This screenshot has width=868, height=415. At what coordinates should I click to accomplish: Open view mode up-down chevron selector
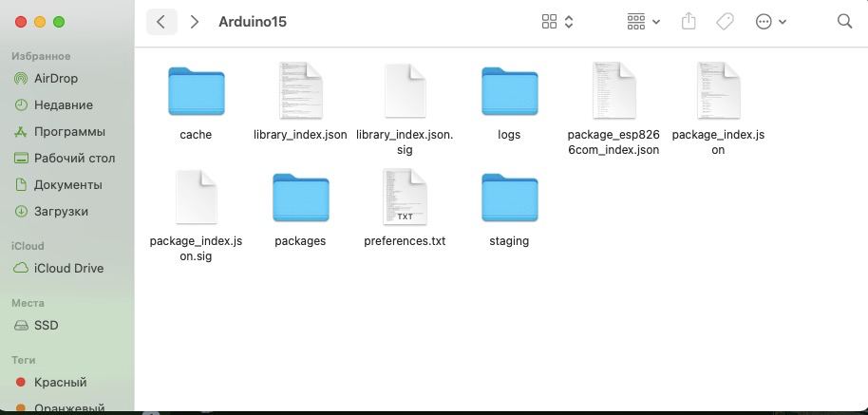tap(569, 22)
